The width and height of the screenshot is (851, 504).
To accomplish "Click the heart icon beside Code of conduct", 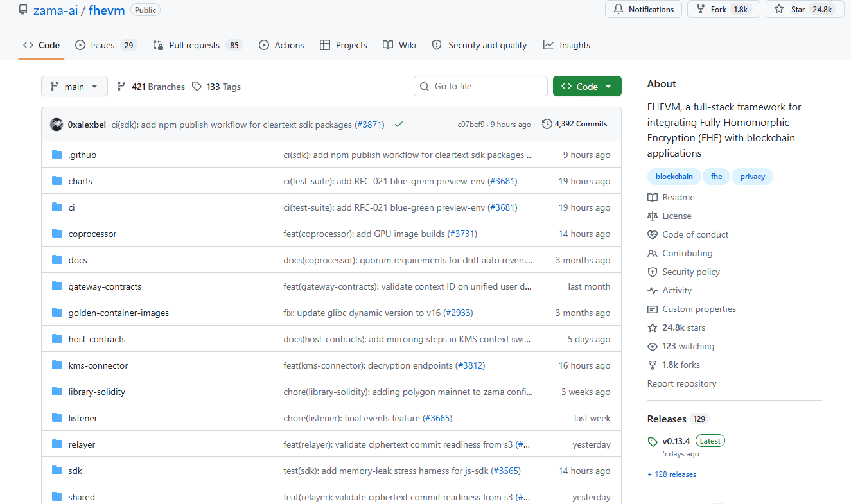I will 653,234.
